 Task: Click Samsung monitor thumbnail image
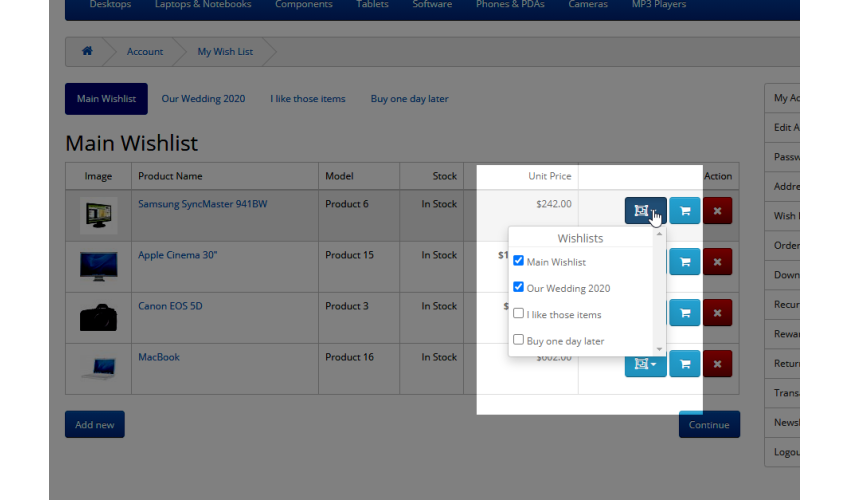(x=99, y=215)
